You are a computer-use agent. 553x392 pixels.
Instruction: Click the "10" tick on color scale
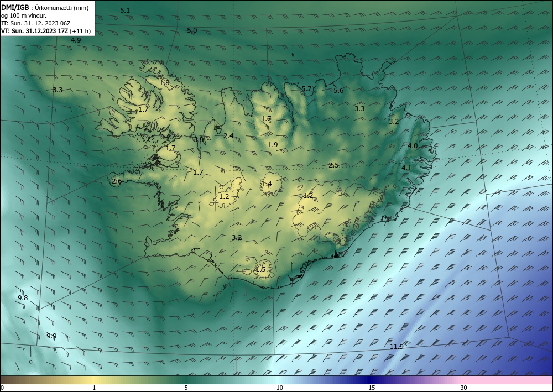pyautogui.click(x=279, y=388)
